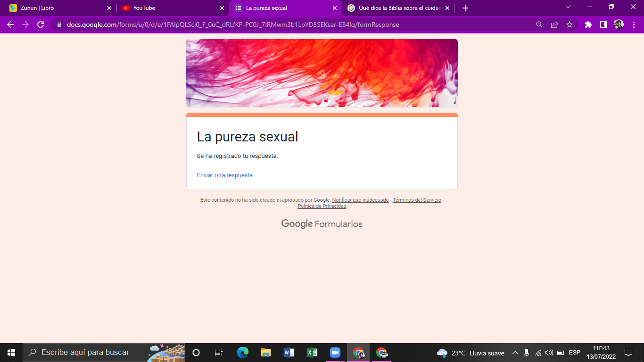Screen dimensions: 644x362
Task: Click the disabled forward navigation arrow
Action: [x=25, y=25]
